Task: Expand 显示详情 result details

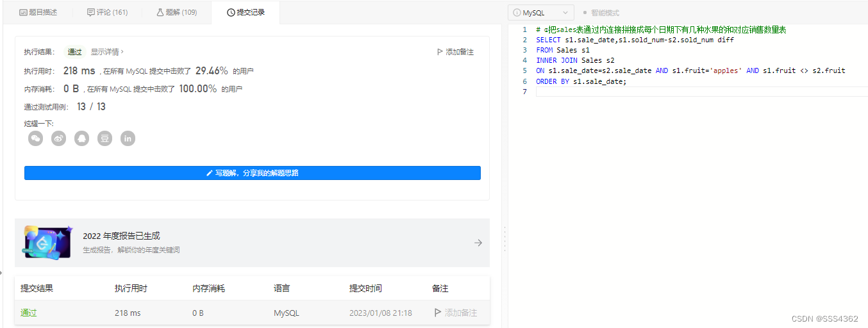Action: 107,52
